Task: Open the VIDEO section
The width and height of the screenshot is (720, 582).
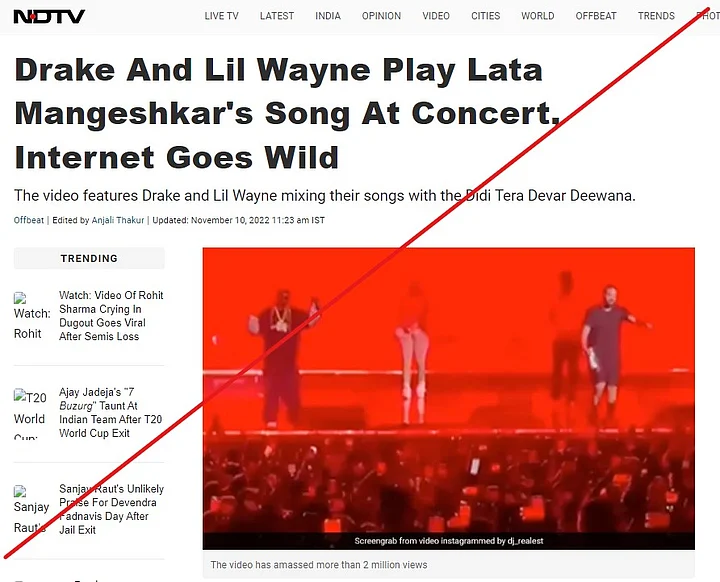Action: (436, 16)
